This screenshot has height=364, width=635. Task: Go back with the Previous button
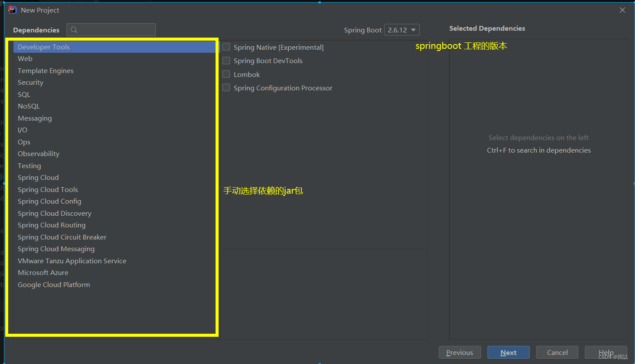[x=460, y=352]
